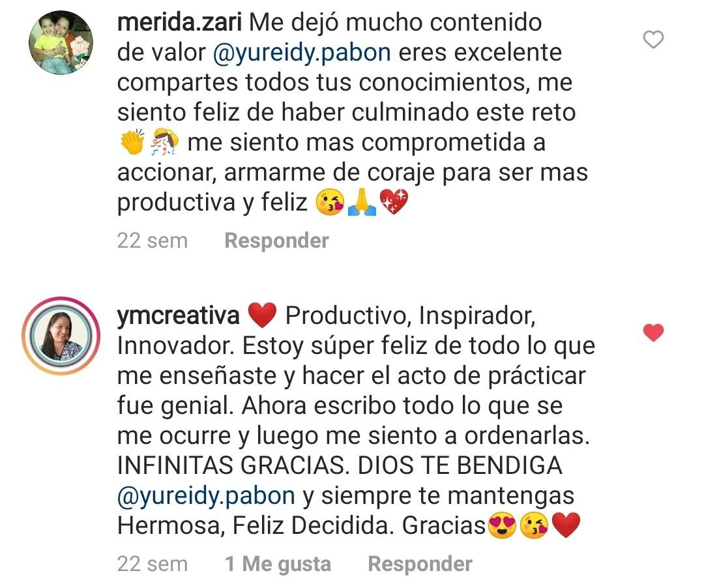Screen dimensions: 704x588
Task: Tap the sparkling heart emoji
Action: 394,202
